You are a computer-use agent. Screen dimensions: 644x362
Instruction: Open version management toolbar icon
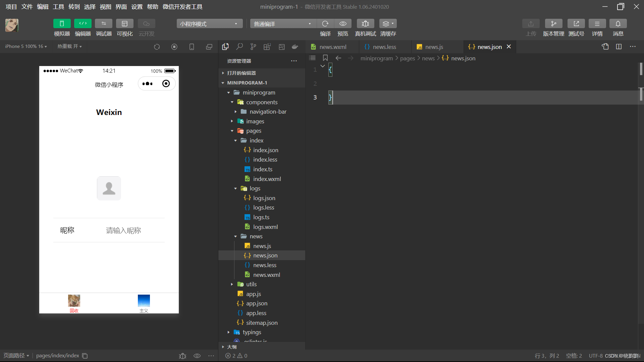(553, 24)
